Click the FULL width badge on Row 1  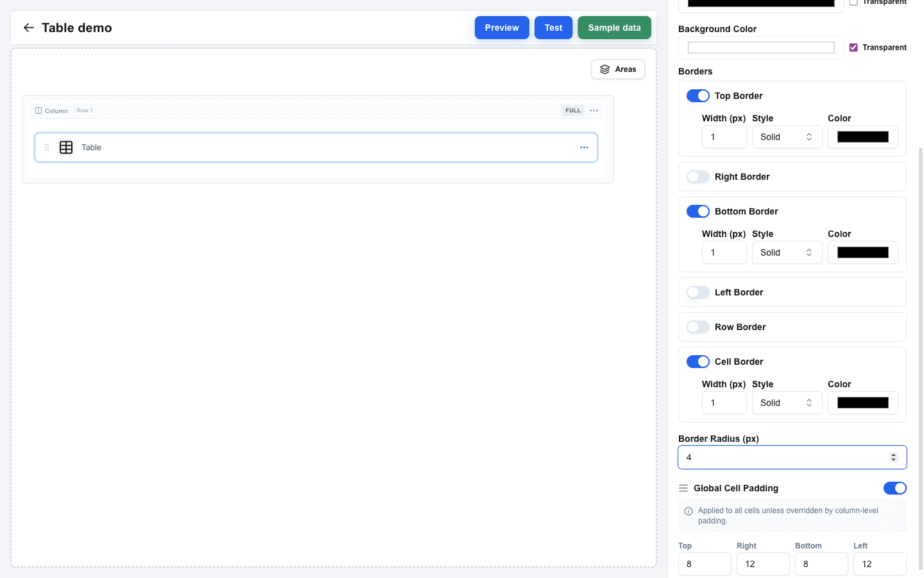[x=573, y=110]
